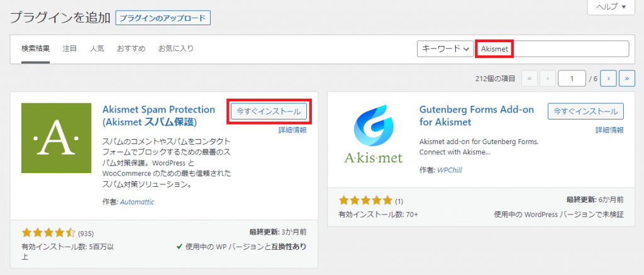Switch to the 人気 tab

coord(97,48)
